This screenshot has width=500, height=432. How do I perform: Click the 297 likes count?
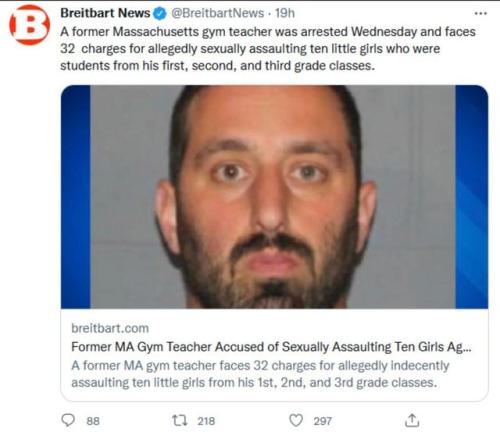click(x=322, y=421)
